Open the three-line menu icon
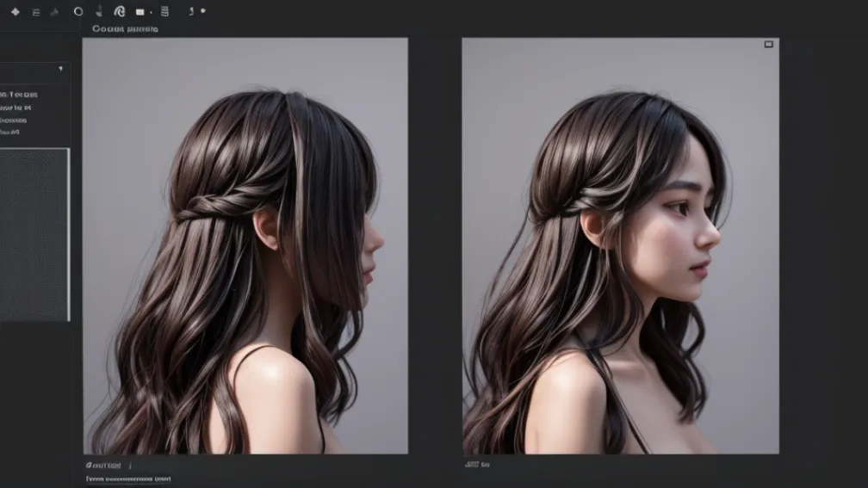 [x=36, y=12]
